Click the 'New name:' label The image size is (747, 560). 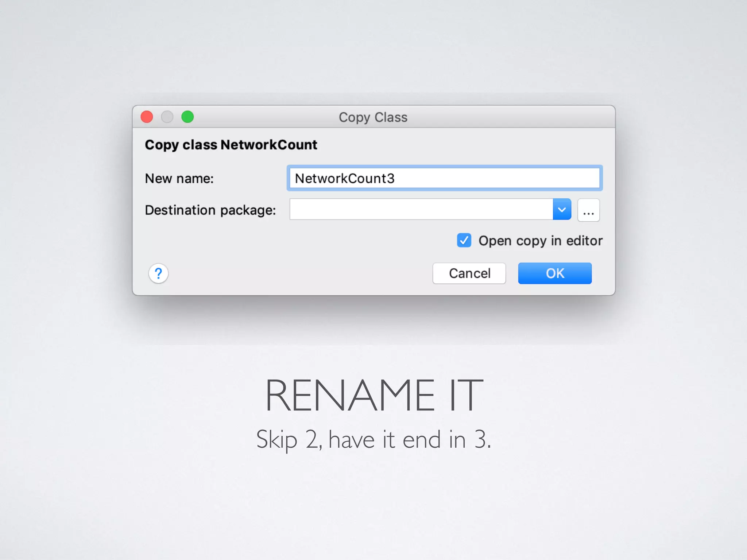[179, 179]
